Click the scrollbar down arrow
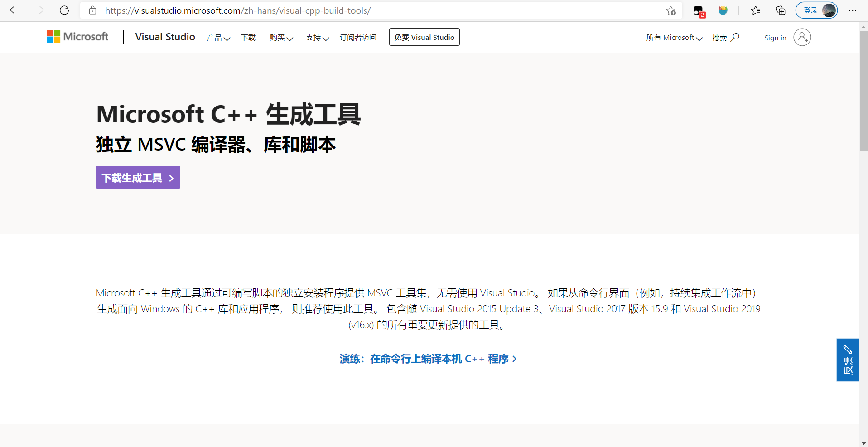The image size is (868, 447). pyautogui.click(x=863, y=443)
